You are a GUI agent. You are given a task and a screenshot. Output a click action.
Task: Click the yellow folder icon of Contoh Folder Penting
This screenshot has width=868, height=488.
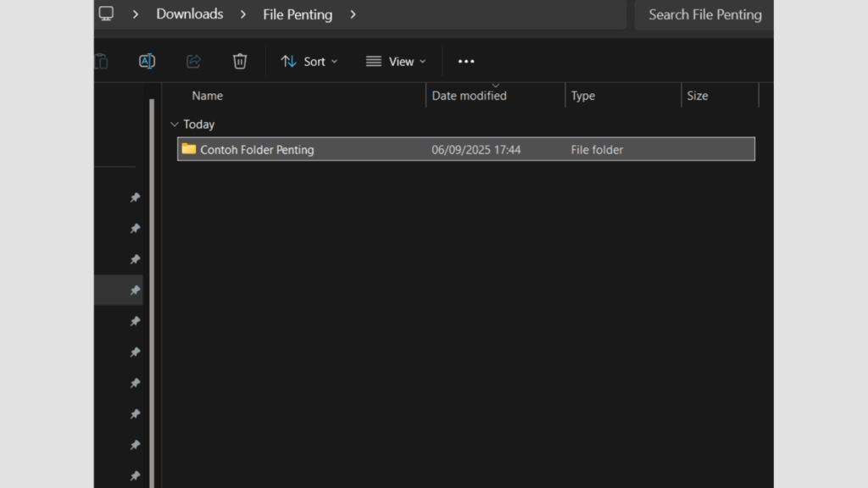pos(188,149)
